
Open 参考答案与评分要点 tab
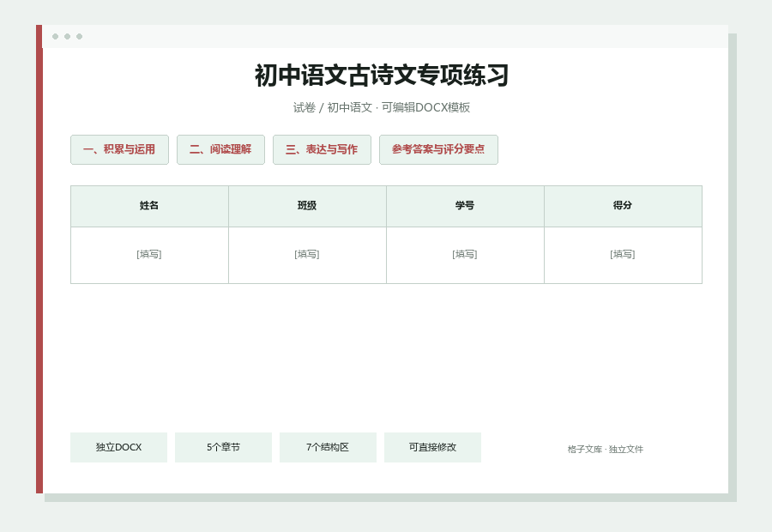[438, 149]
